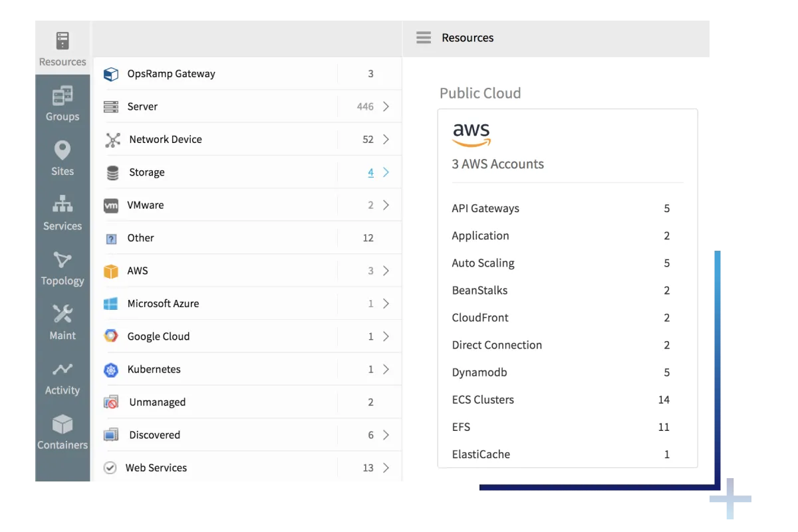Click the VMware vm icon
Viewport: 798px width, 532px height.
[111, 205]
